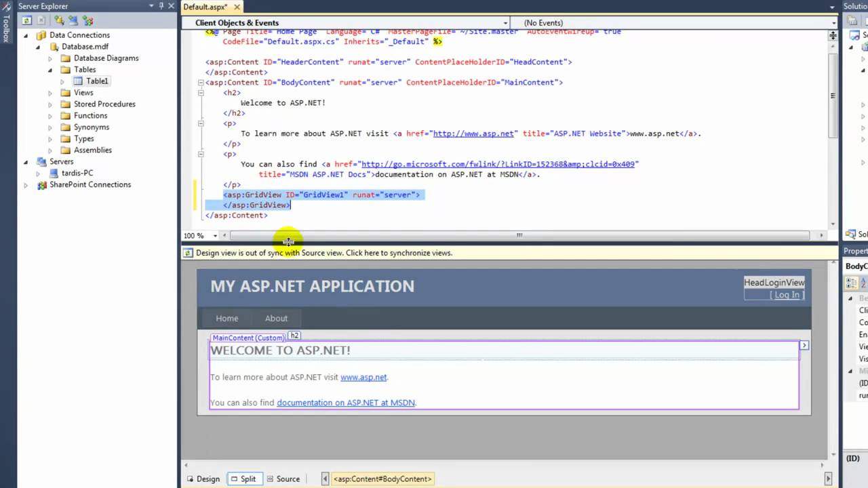Expand the Stored Procedures folder
This screenshot has height=488, width=868.
[x=50, y=104]
